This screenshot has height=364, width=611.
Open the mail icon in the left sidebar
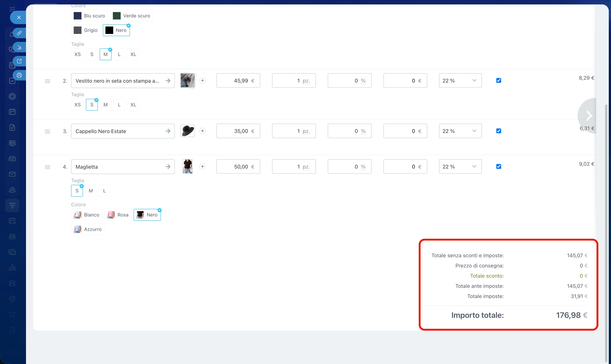point(12,174)
